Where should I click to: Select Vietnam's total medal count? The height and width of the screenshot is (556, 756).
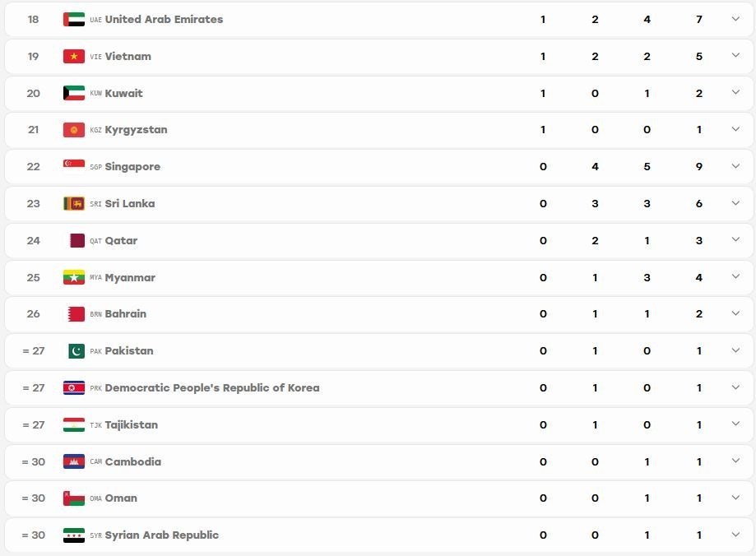699,57
